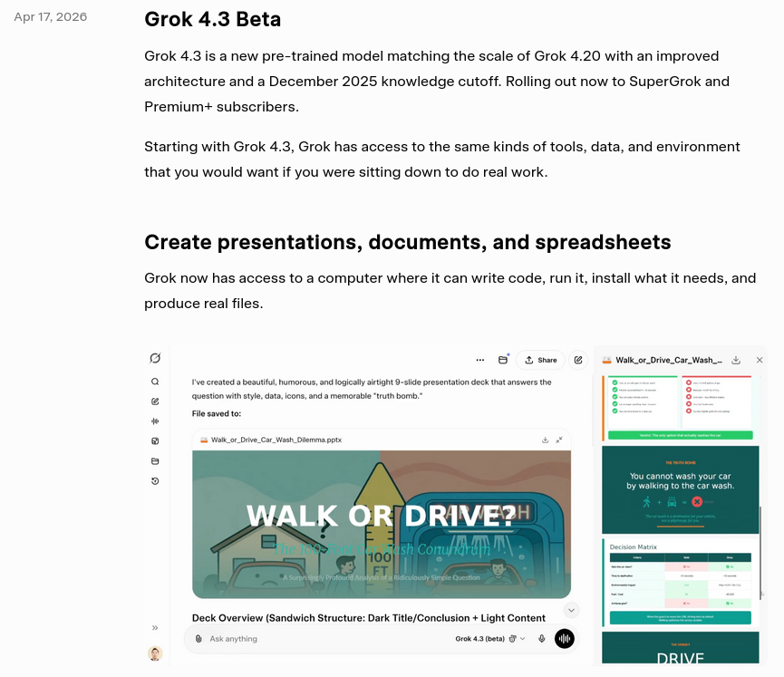784x677 pixels.
Task: Click the Share button
Action: [540, 360]
